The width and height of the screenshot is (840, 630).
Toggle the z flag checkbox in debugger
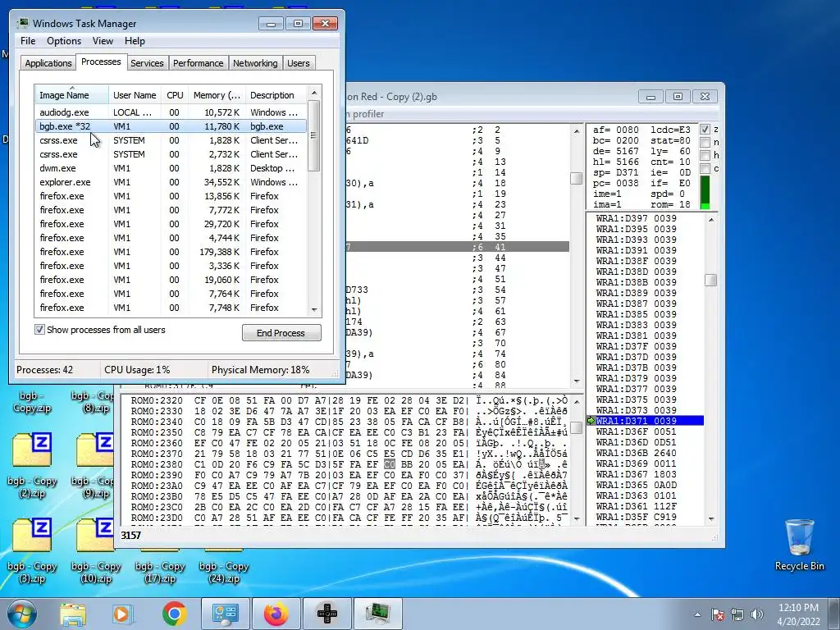point(705,129)
